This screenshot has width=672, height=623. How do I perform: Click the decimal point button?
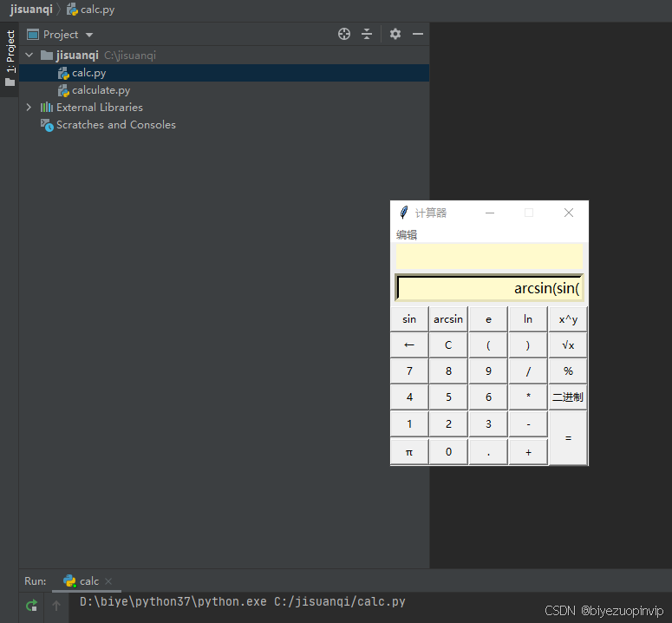pos(488,451)
